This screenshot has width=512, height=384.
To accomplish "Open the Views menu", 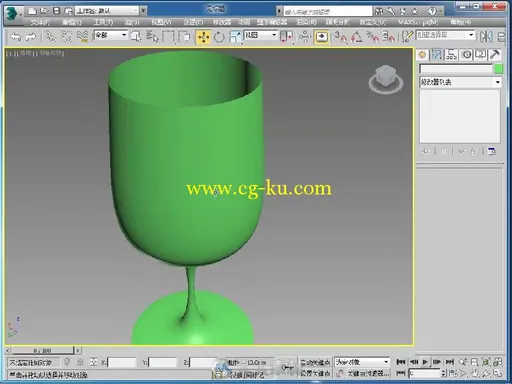I will coord(161,22).
